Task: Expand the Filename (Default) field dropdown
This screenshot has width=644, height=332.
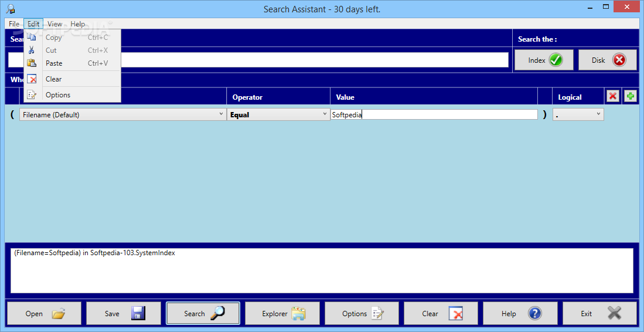Action: [x=123, y=114]
